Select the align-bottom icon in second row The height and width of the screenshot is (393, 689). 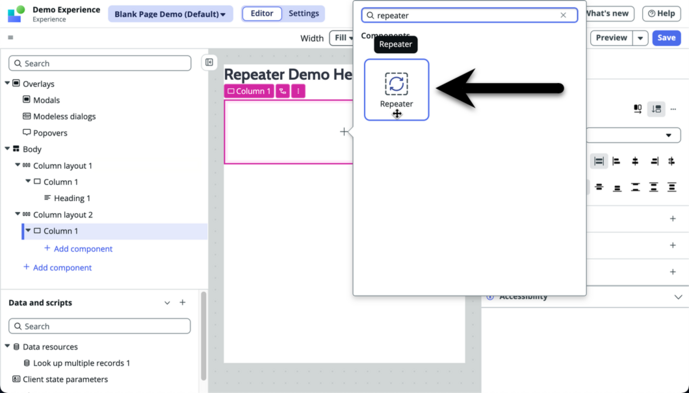pyautogui.click(x=617, y=188)
